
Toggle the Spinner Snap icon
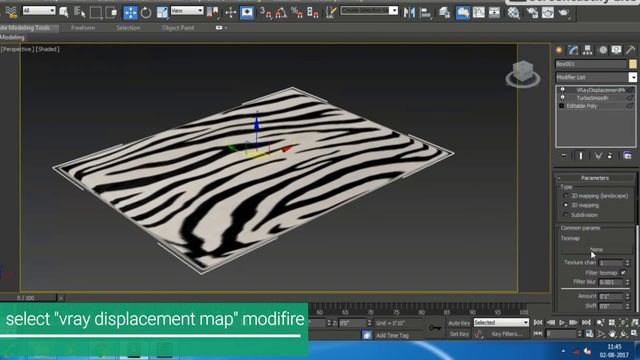(x=313, y=13)
